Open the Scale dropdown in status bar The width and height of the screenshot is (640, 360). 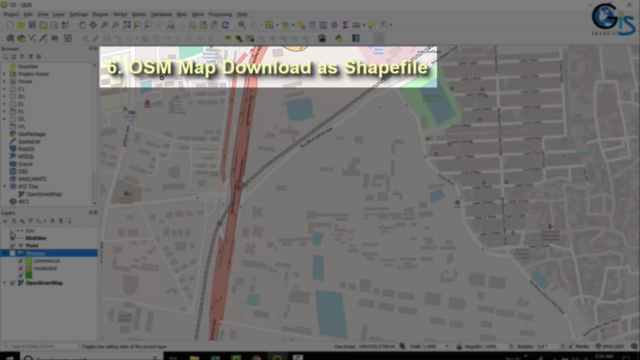tap(447, 347)
